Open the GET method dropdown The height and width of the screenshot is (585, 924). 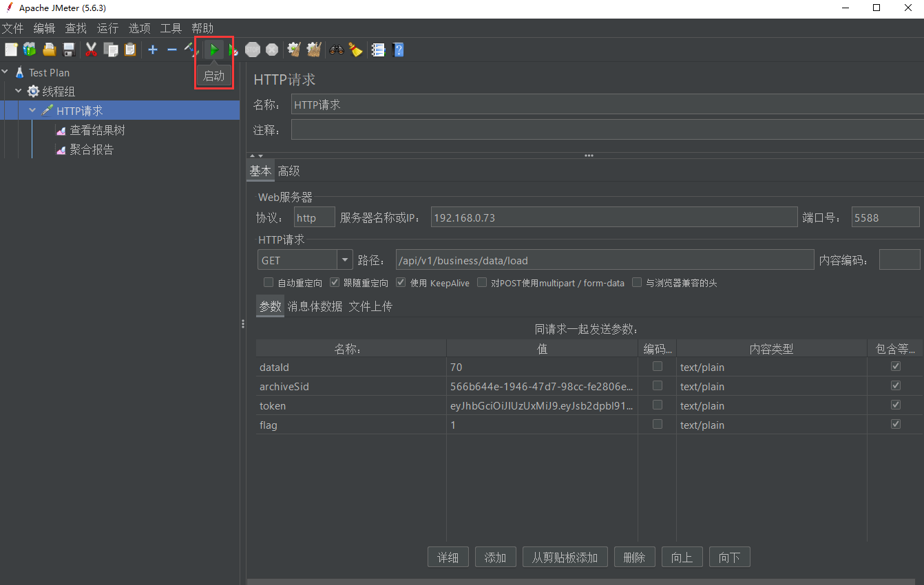click(345, 259)
